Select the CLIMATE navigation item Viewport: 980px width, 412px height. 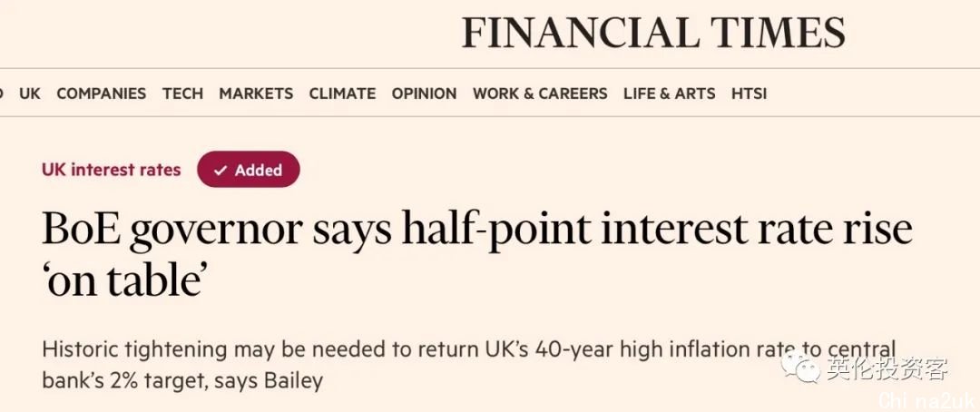click(x=342, y=93)
